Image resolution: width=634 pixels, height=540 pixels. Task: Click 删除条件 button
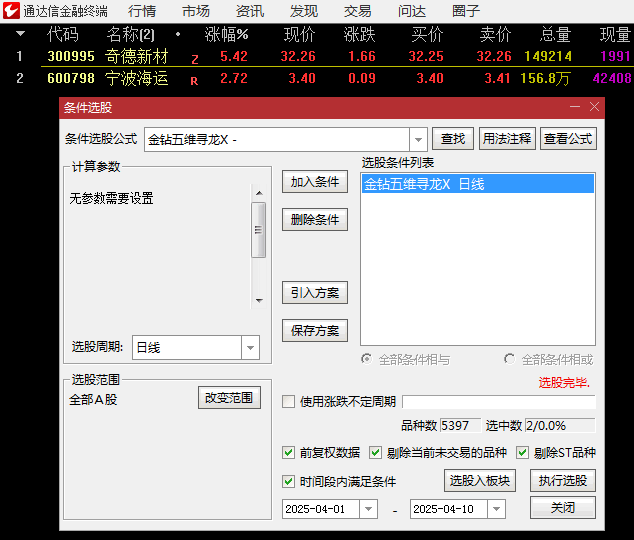tap(315, 219)
